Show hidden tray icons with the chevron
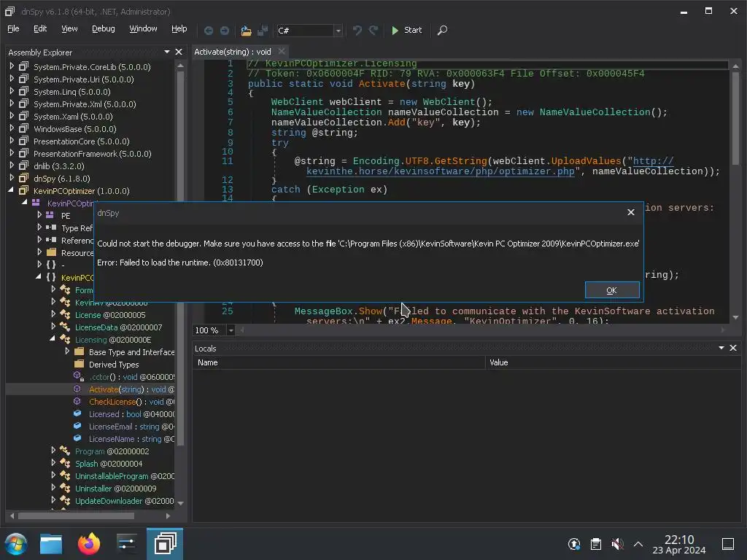 click(x=638, y=544)
